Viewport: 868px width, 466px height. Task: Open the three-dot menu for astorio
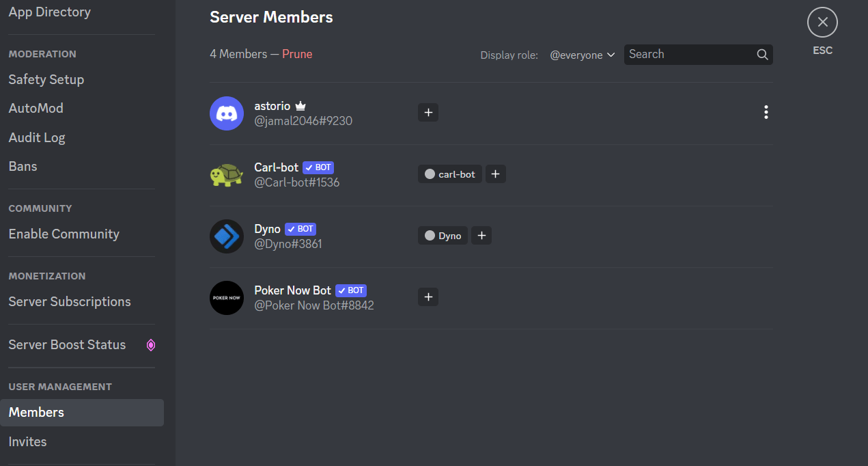point(766,113)
